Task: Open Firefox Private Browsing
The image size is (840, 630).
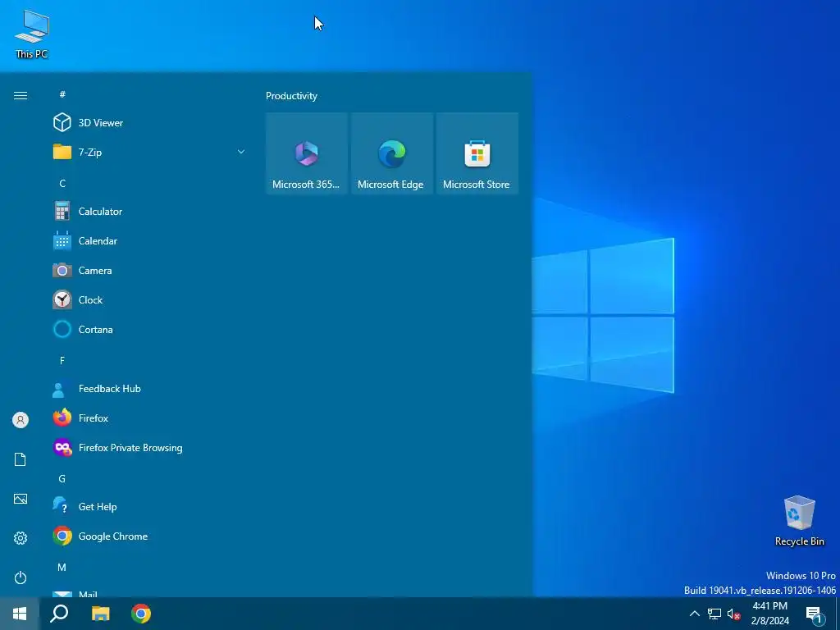Action: [x=148, y=447]
